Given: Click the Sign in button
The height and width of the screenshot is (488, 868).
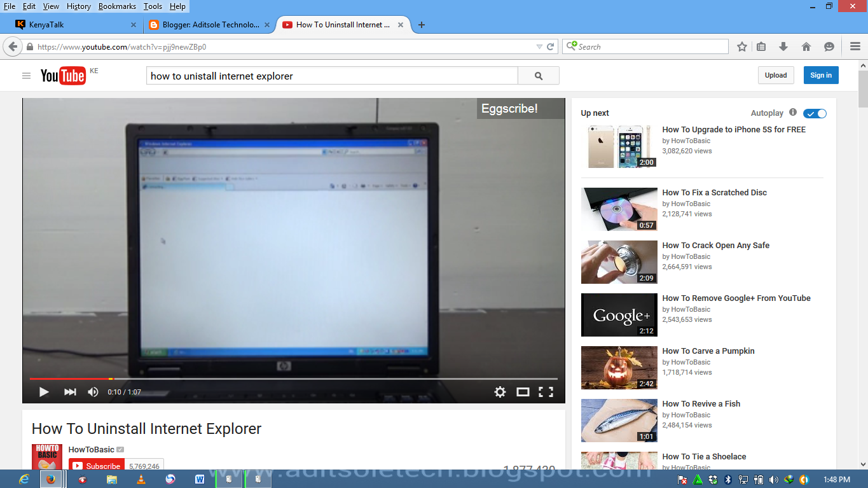Looking at the screenshot, I should (x=821, y=75).
